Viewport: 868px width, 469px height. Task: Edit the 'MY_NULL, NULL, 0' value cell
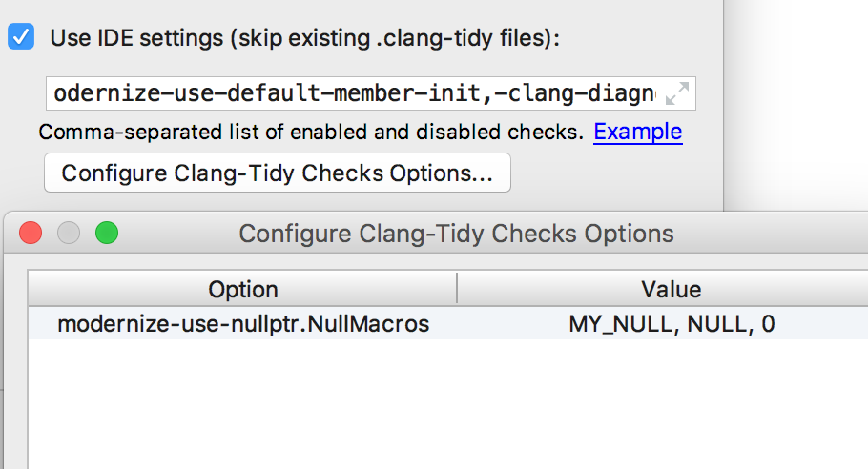(672, 323)
